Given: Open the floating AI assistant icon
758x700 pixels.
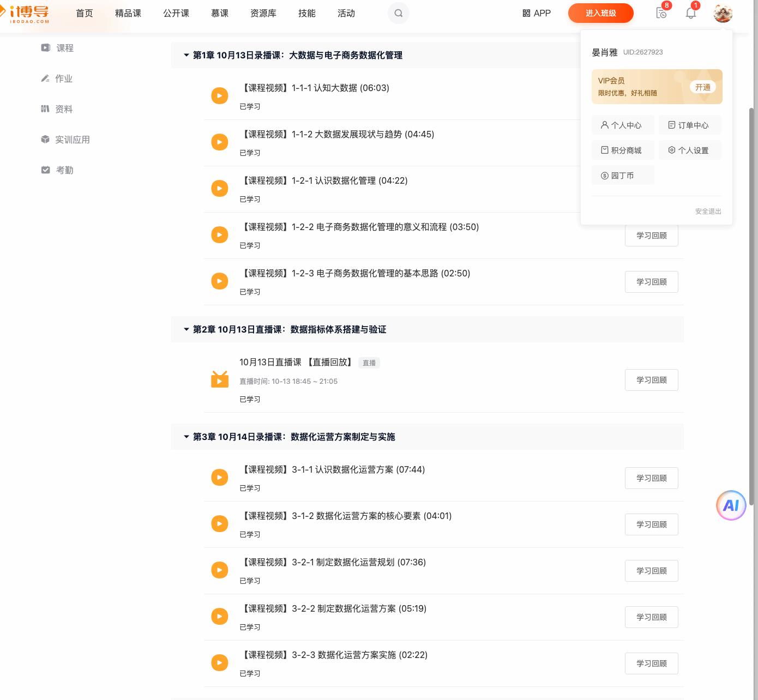Looking at the screenshot, I should pos(731,505).
